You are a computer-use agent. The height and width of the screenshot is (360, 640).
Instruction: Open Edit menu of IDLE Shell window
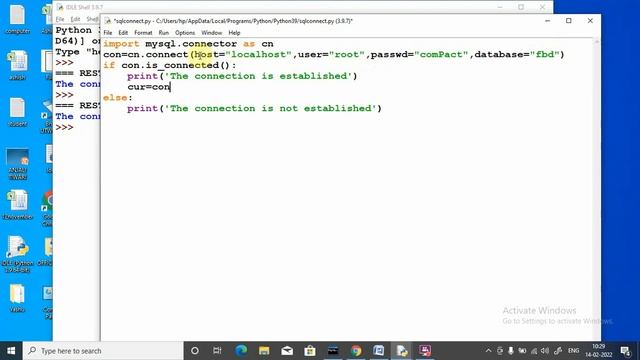tap(75, 19)
